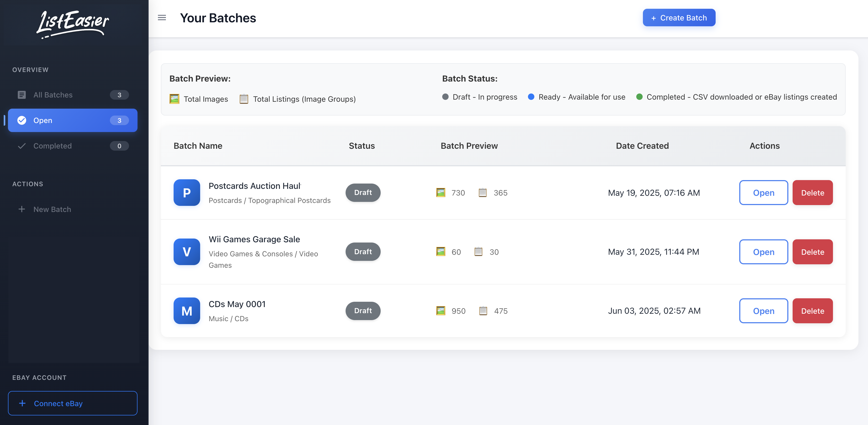Delete the Wii Games Garage Sale batch
The width and height of the screenshot is (868, 425).
pyautogui.click(x=812, y=252)
